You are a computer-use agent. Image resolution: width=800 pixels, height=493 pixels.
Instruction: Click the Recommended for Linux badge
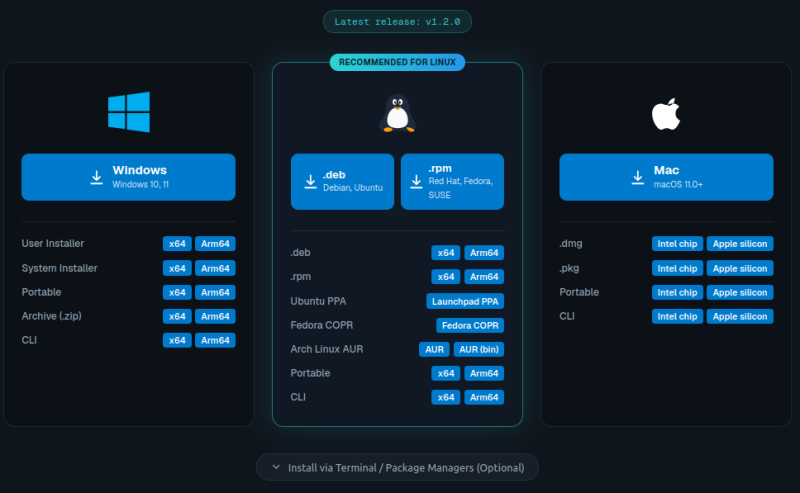coord(397,62)
